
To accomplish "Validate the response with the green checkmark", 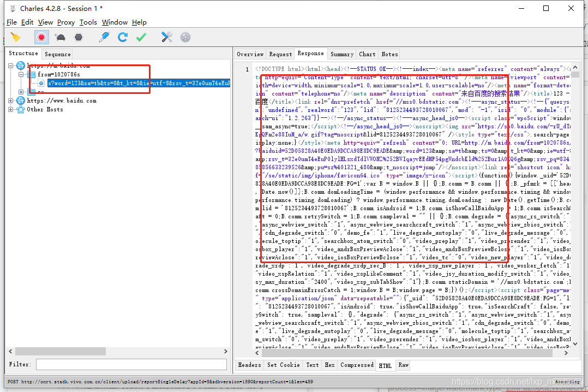I will click(x=141, y=37).
